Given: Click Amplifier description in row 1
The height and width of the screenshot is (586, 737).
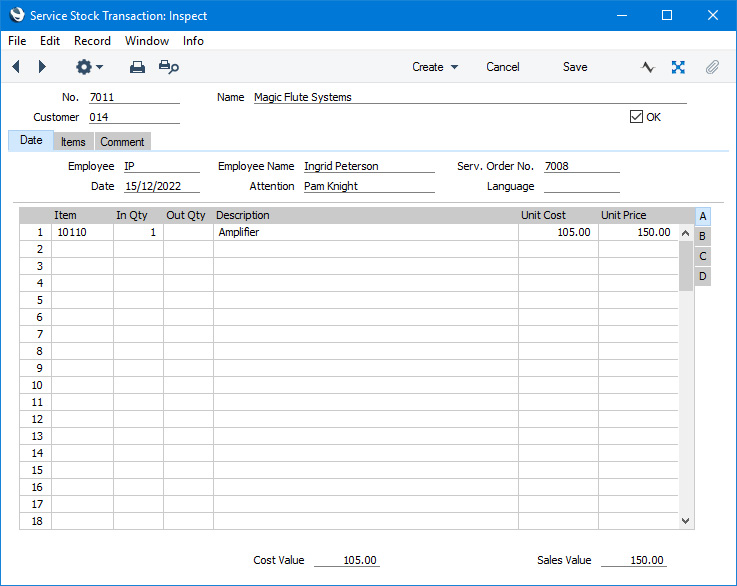Looking at the screenshot, I should click(366, 232).
